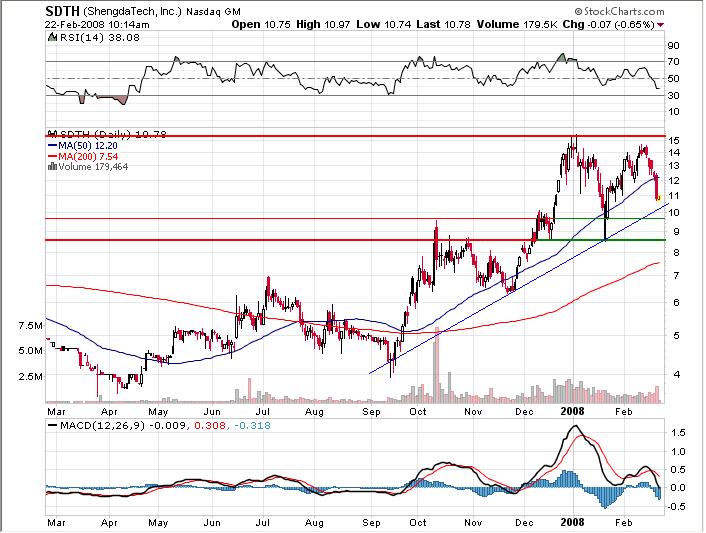Click the MACD(12,26,9) label

[102, 425]
